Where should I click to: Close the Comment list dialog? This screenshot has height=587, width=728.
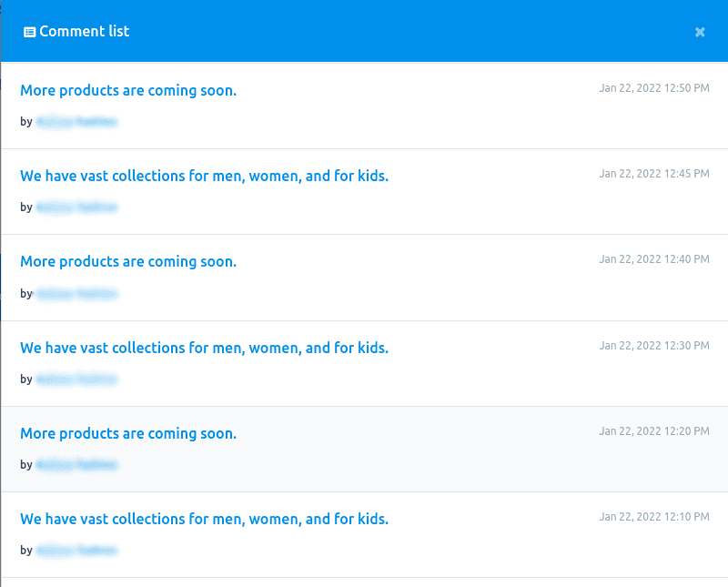click(x=700, y=32)
